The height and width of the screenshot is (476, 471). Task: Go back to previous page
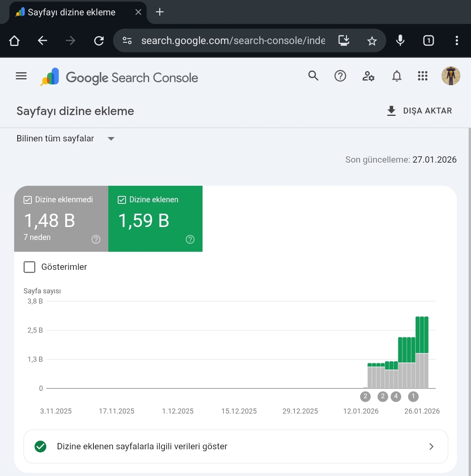pos(42,40)
